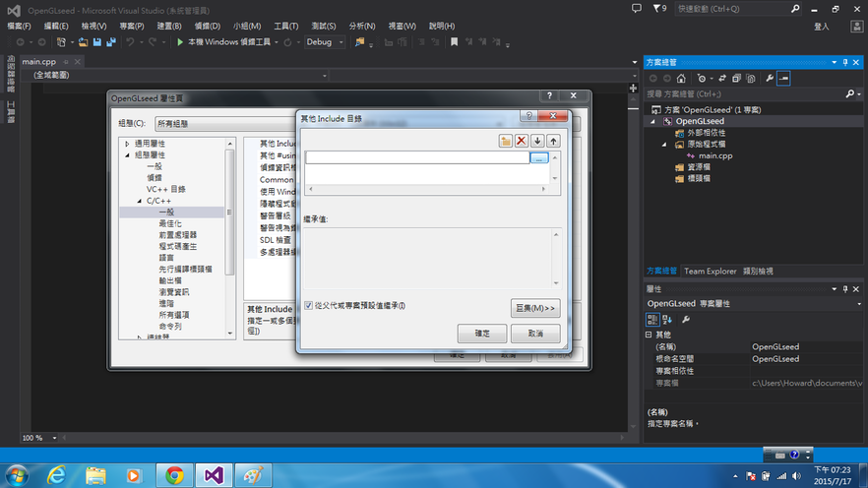Image resolution: width=868 pixels, height=488 pixels.
Task: Click Solution Explorer show all files icon
Action: tap(751, 79)
